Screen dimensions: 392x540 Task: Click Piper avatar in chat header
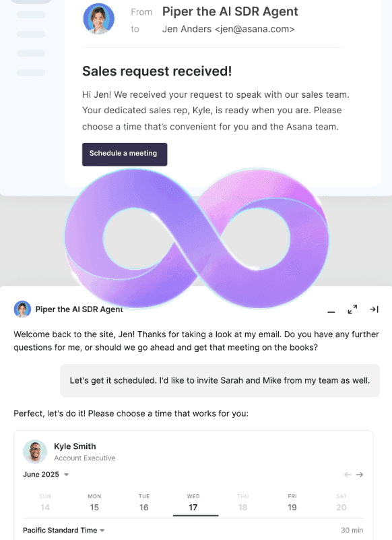[22, 309]
